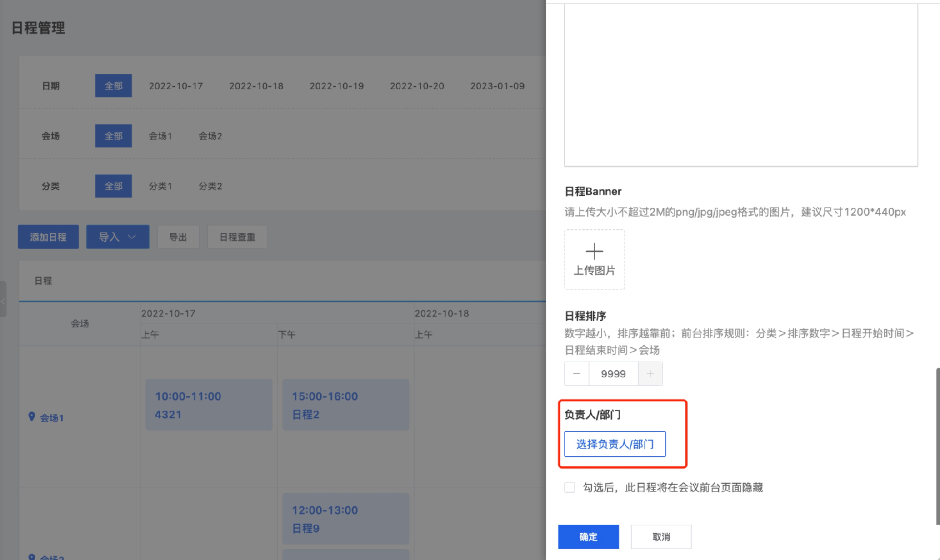Filter by date 2023-01-09
This screenshot has height=560, width=940.
tap(497, 86)
